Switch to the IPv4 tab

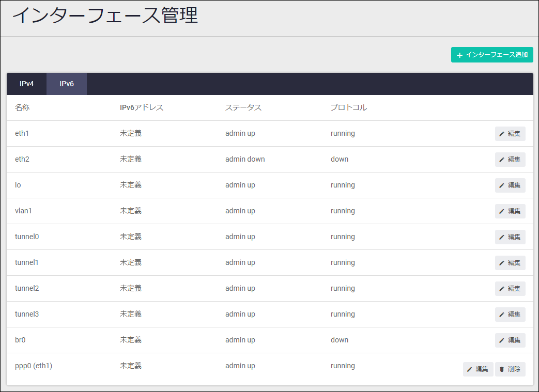(27, 84)
